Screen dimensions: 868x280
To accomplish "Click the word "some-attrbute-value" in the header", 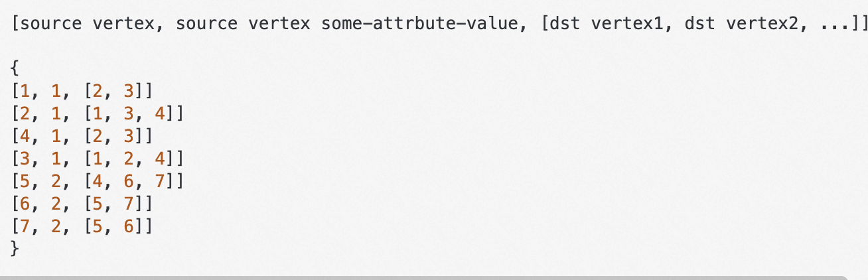I will (x=422, y=25).
